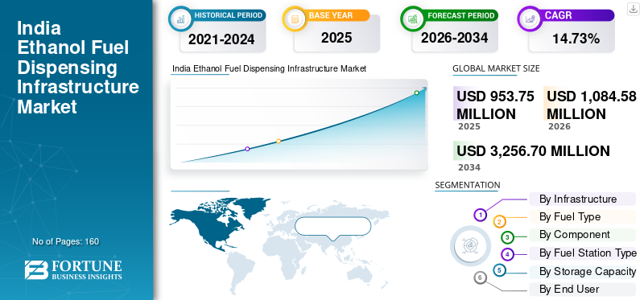Click segmentation circle number 1

[480, 215]
